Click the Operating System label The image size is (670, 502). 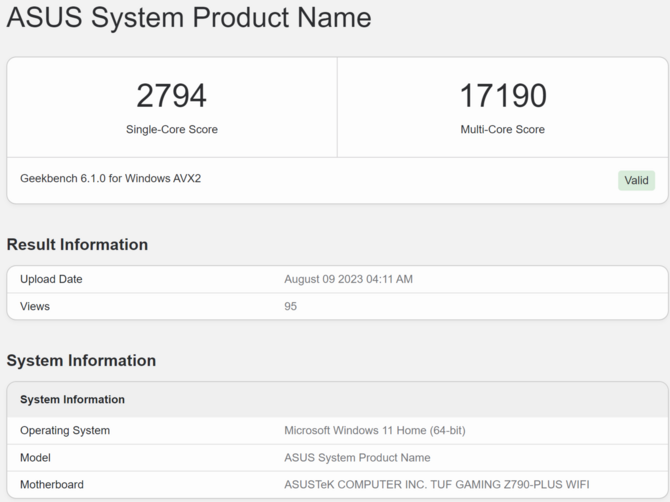65,430
